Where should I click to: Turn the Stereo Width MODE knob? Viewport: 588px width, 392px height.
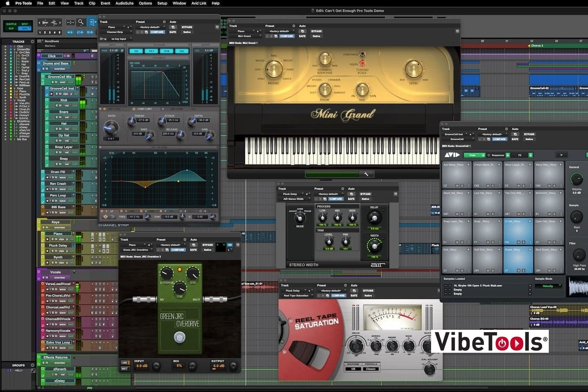[300, 218]
